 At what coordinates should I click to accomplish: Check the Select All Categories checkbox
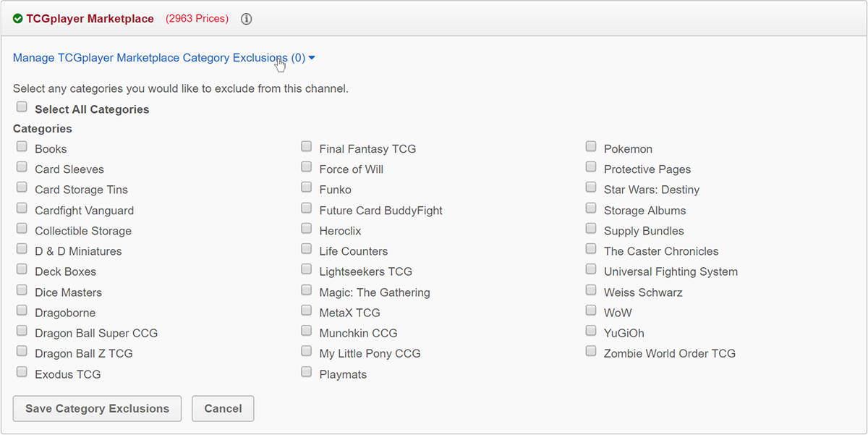point(22,107)
